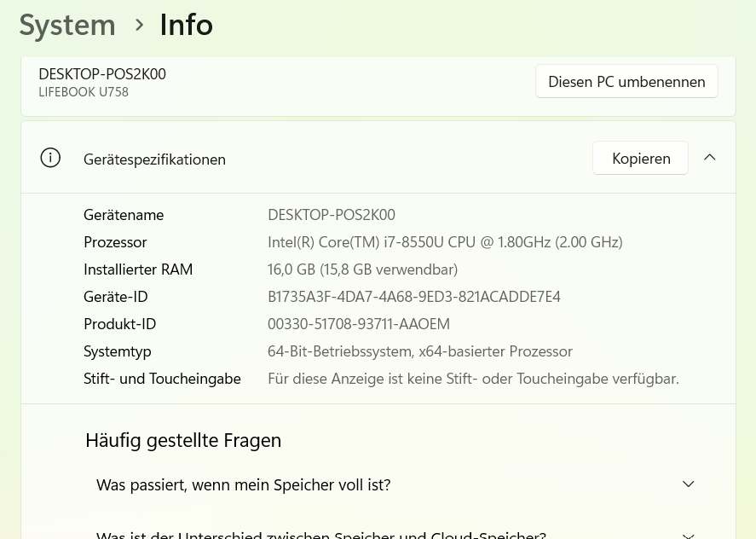The height and width of the screenshot is (539, 756).
Task: Click the info circle icon beside Gerätespezifikationen
Action: (x=50, y=158)
